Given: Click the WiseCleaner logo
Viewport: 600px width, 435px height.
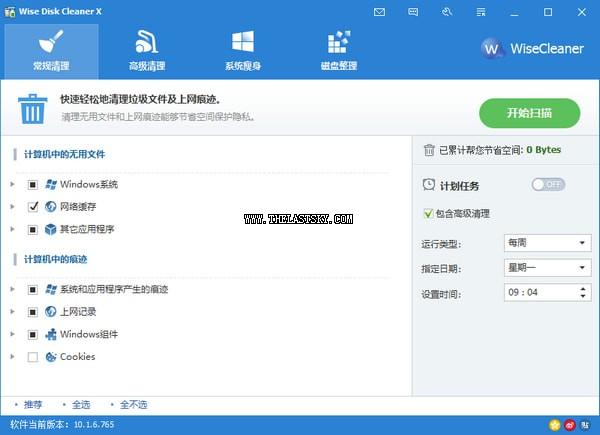Looking at the screenshot, I should pos(532,48).
